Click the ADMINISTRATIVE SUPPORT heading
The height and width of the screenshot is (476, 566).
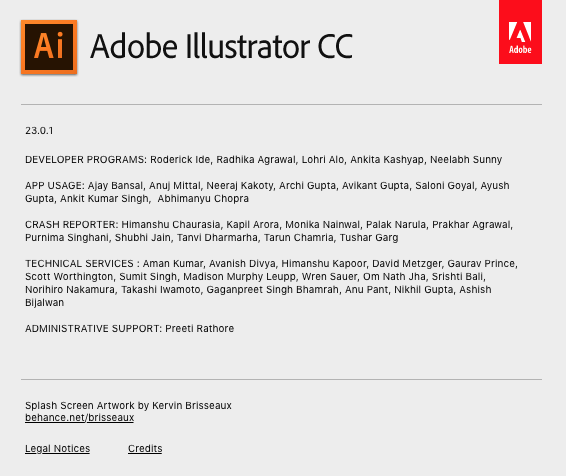pos(93,328)
